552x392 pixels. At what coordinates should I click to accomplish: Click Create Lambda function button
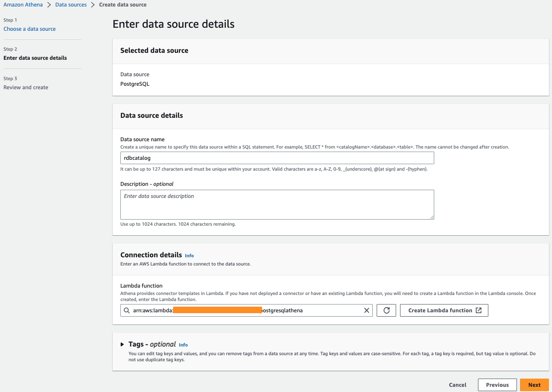point(444,311)
